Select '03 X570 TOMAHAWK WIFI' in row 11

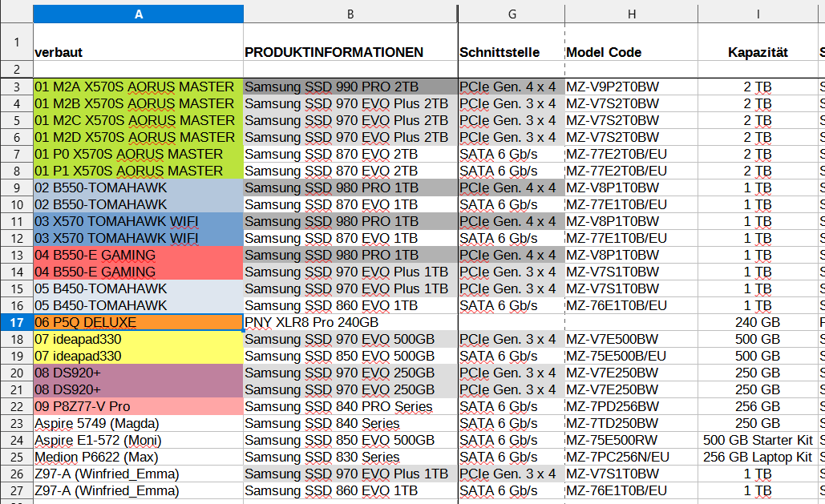pos(139,221)
